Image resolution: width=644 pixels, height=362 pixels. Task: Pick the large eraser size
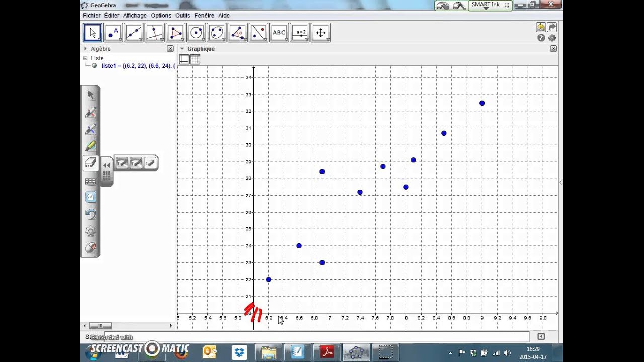tap(121, 163)
